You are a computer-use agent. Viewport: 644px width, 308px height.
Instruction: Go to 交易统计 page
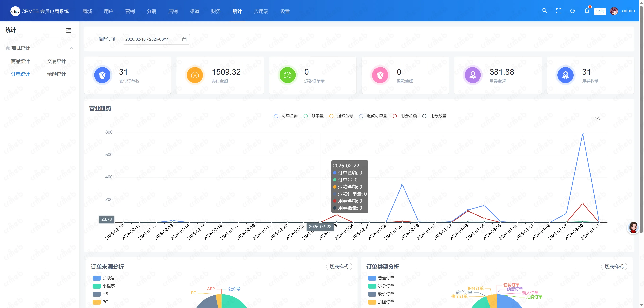point(57,61)
